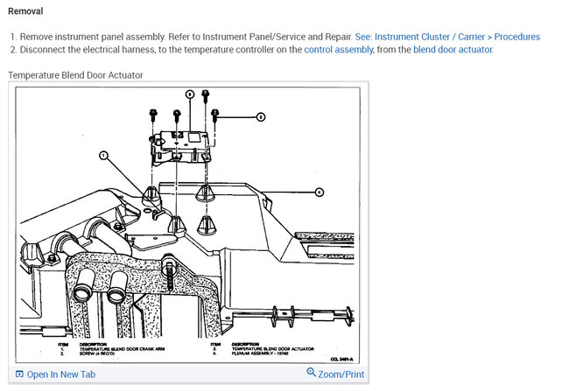
Task: Click Zoom/Print link
Action: click(x=341, y=374)
